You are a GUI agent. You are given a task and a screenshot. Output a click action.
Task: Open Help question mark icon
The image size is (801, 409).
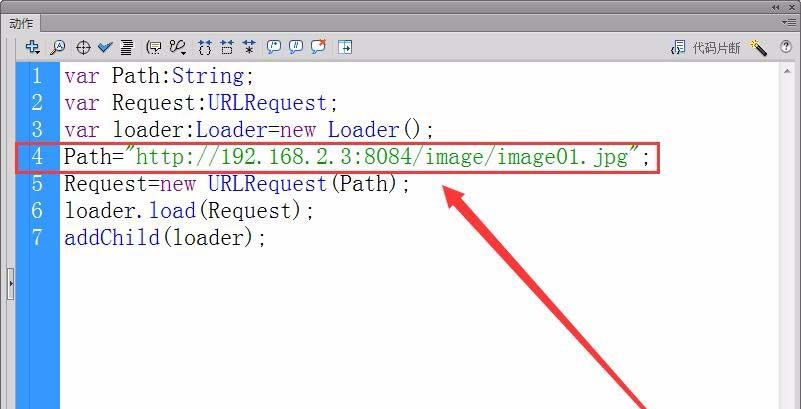[786, 47]
